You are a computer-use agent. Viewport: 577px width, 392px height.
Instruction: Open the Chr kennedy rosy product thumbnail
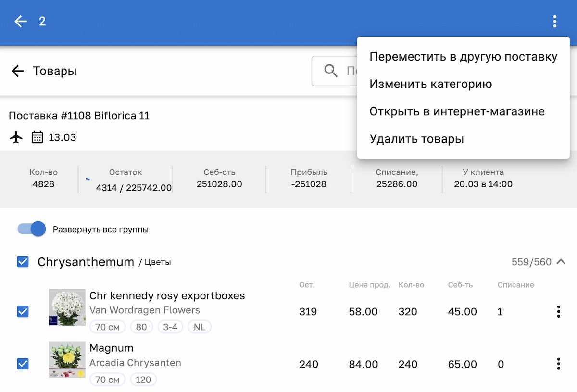[x=67, y=307]
